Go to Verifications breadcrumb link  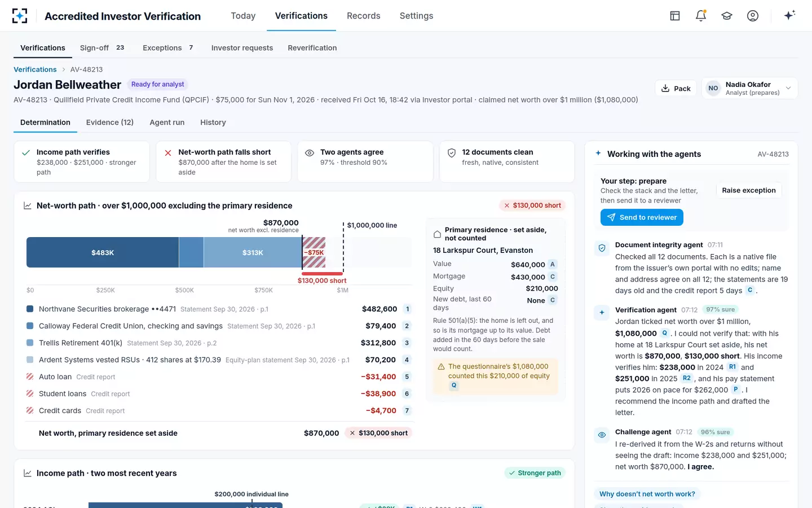pos(35,69)
